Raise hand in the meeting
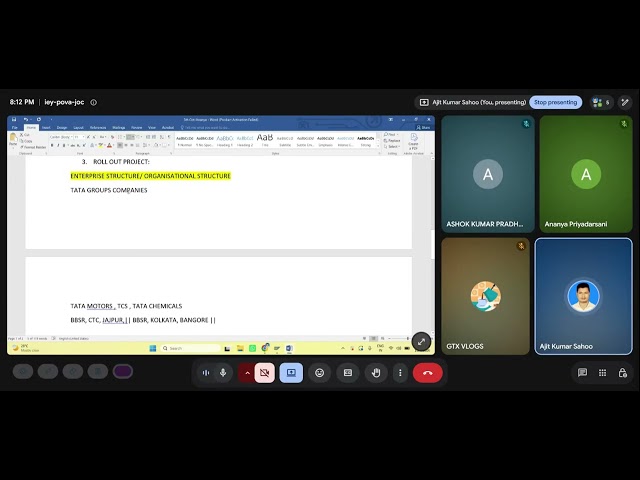The image size is (640, 480). [376, 373]
